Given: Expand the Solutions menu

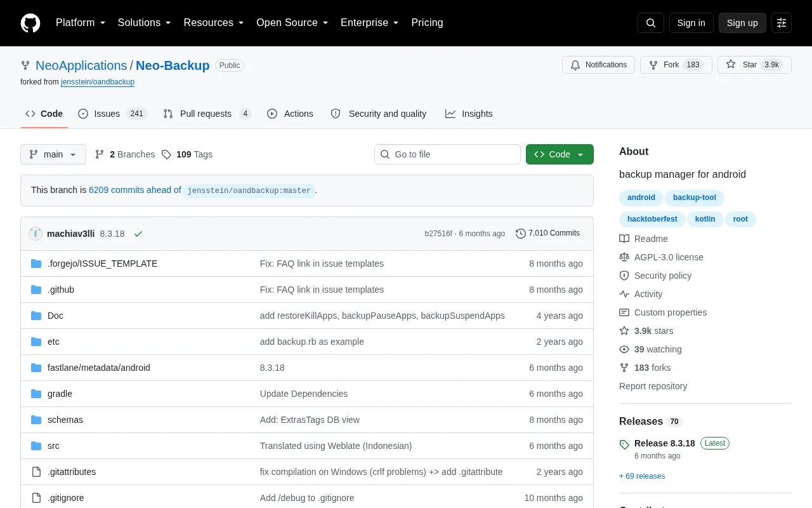Looking at the screenshot, I should 144,23.
